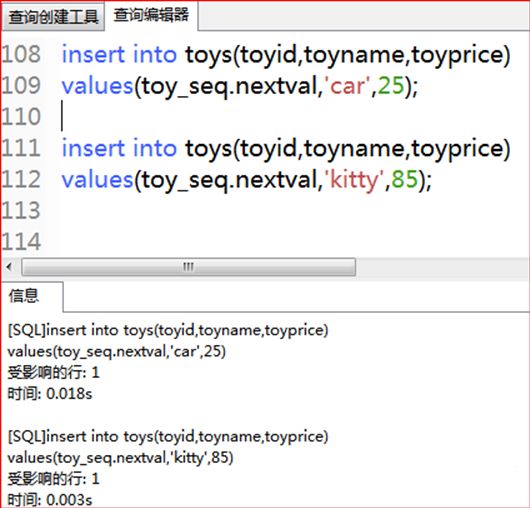Click line number 109 in gutter
The image size is (530, 508).
tap(21, 86)
